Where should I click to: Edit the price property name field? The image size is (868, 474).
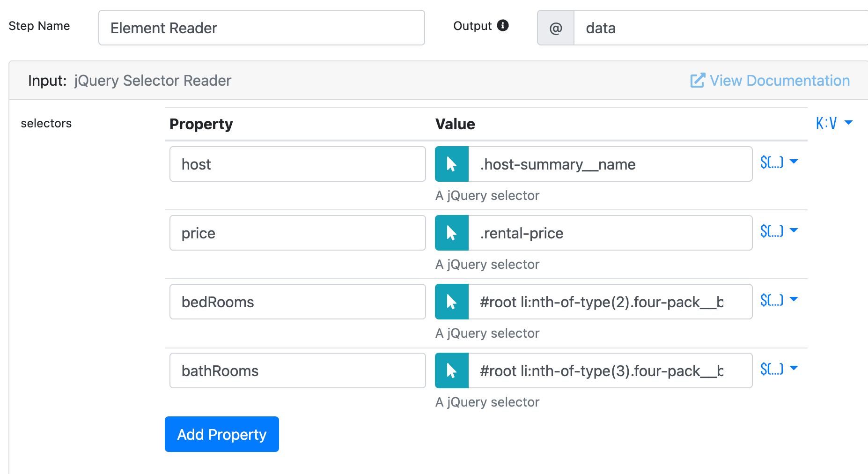(x=298, y=233)
